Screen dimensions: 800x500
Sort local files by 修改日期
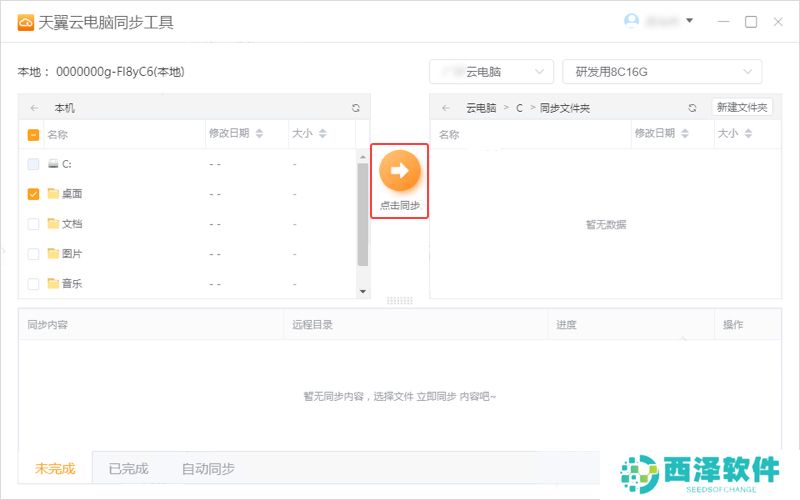tap(259, 134)
